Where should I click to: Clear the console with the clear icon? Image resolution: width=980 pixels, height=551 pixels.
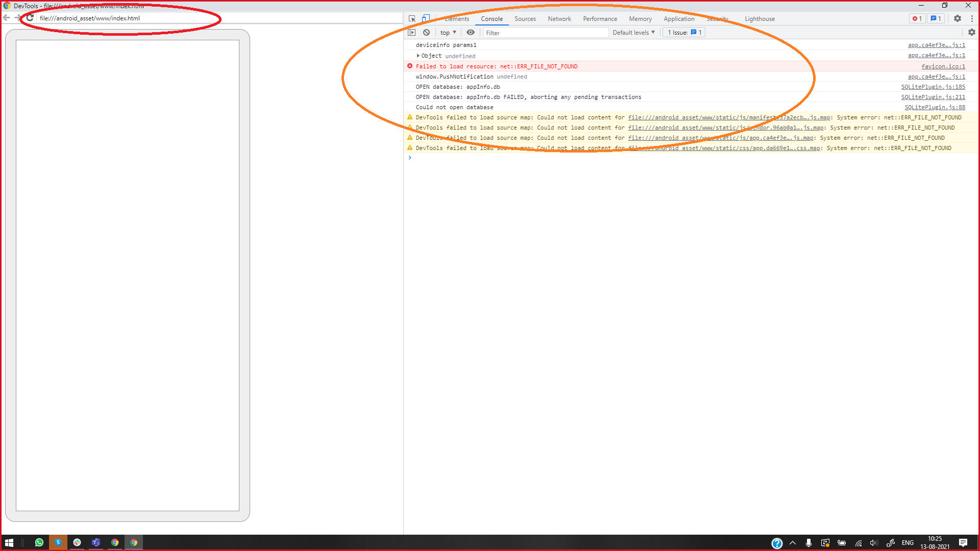click(426, 32)
